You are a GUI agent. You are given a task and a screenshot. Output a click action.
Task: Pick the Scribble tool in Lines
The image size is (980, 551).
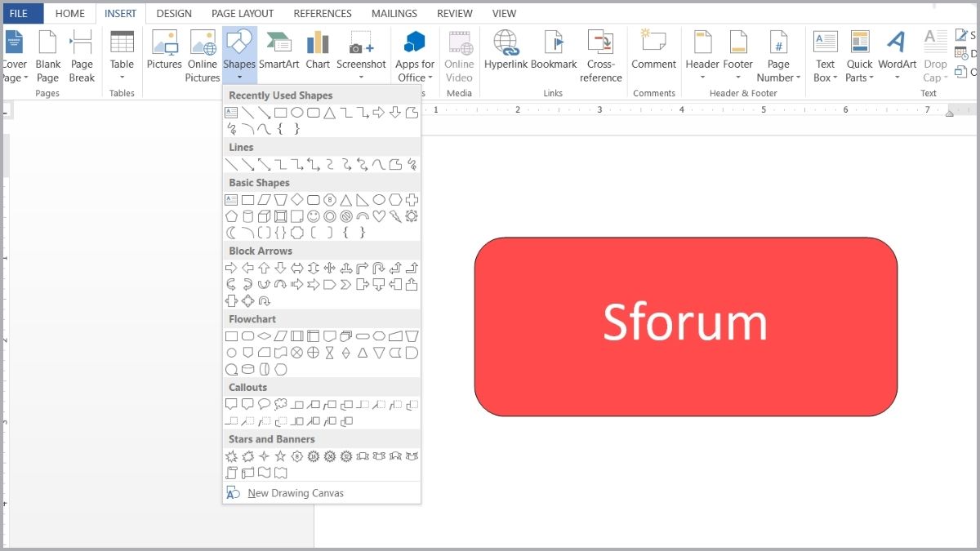(x=412, y=164)
